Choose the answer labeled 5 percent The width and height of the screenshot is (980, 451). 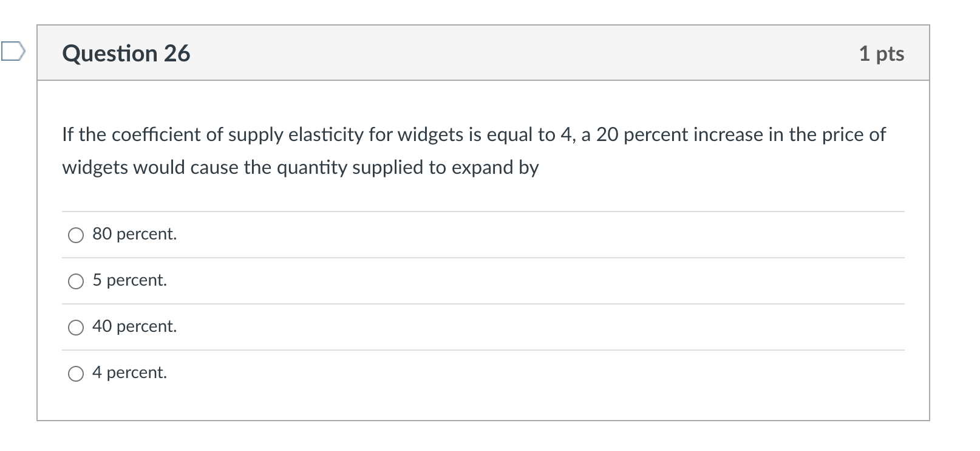coord(129,281)
